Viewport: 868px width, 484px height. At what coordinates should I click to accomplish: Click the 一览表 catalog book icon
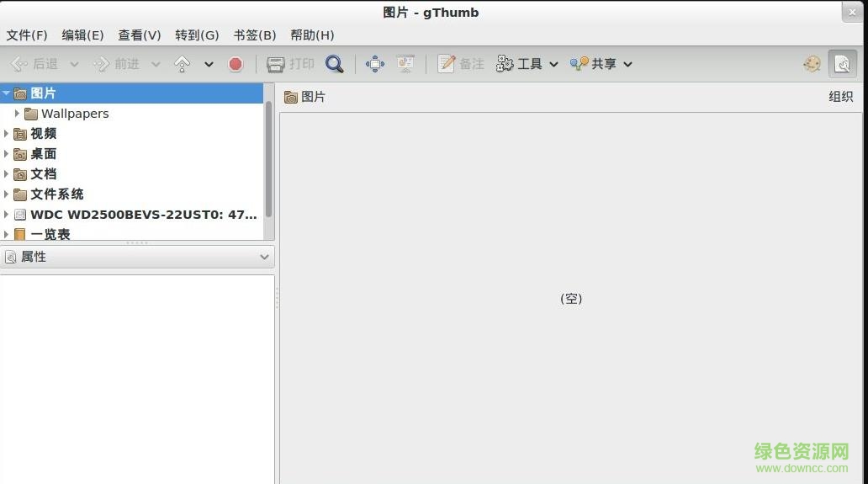coord(20,234)
